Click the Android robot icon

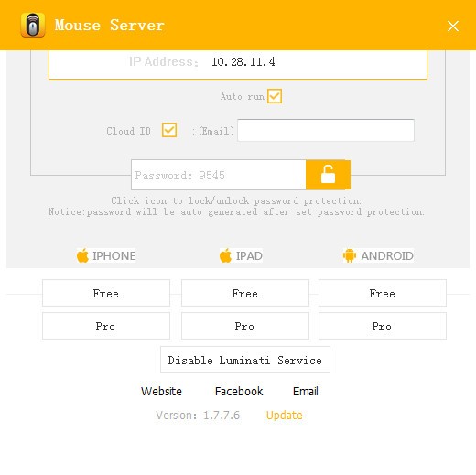tap(350, 255)
